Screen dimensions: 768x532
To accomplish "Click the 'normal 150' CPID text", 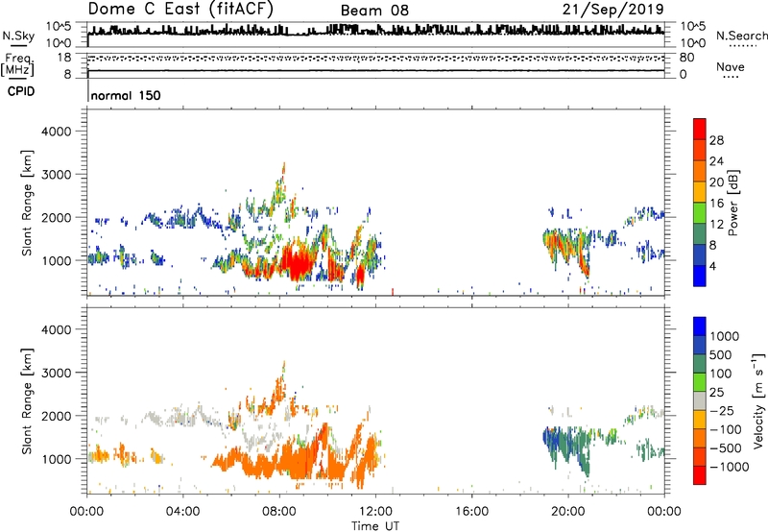I will (x=126, y=95).
